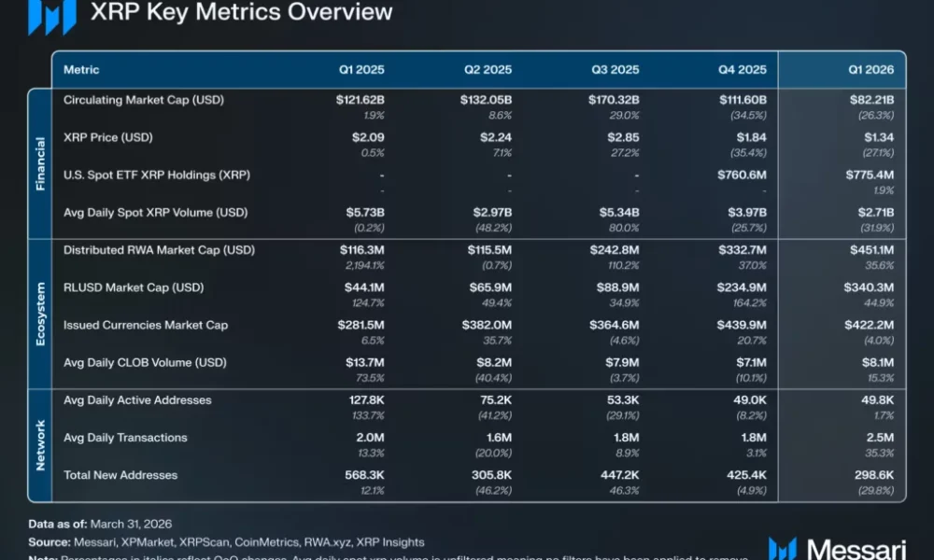Viewport: 934px width, 560px height.
Task: Click the "53.3K" active addresses value
Action: pyautogui.click(x=623, y=399)
